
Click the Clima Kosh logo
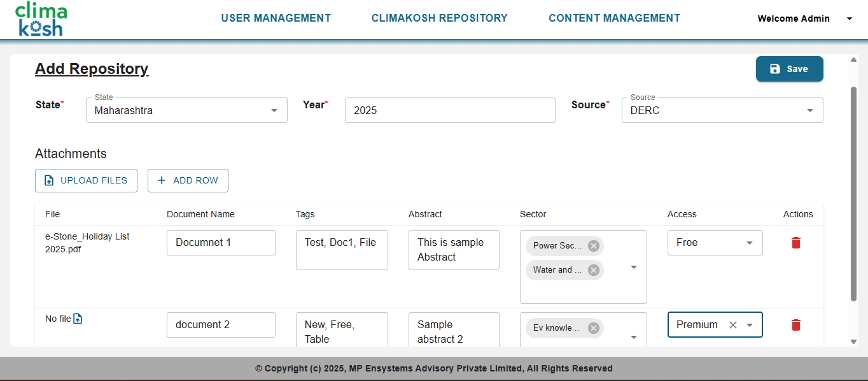click(41, 19)
